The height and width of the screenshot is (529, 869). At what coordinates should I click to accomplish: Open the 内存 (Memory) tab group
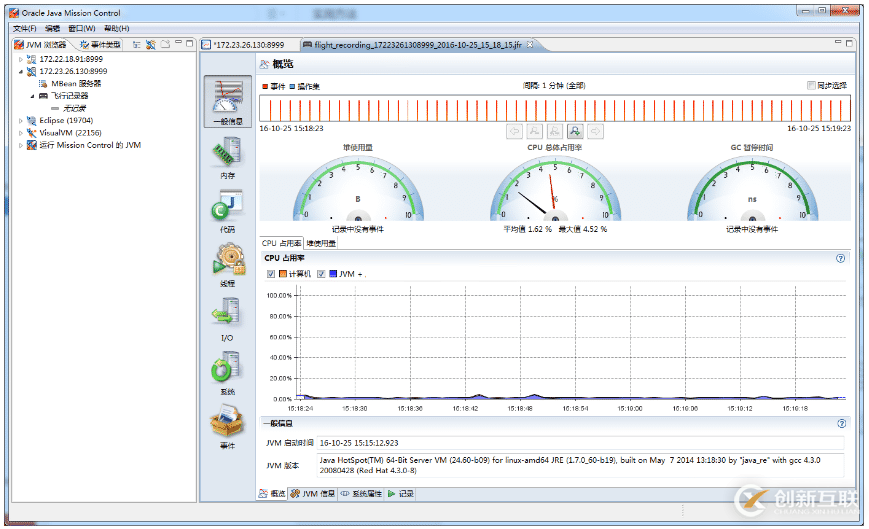coord(228,158)
